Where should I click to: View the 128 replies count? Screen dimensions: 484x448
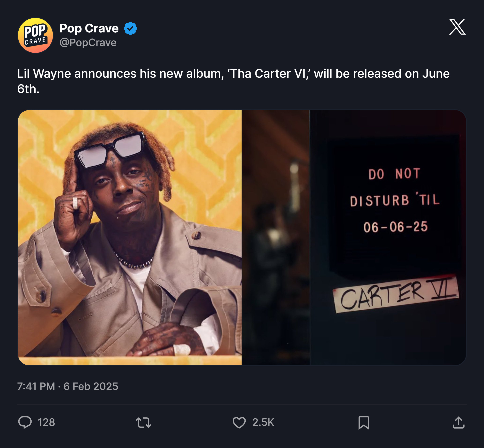pos(46,423)
